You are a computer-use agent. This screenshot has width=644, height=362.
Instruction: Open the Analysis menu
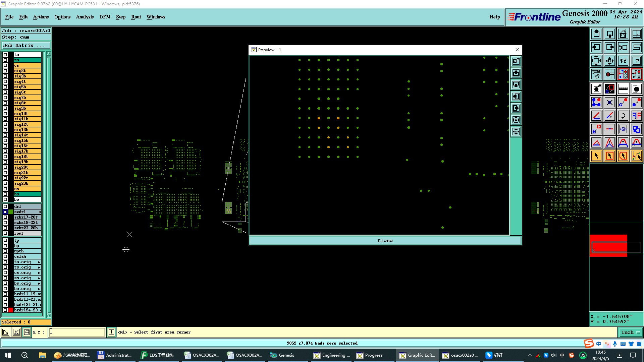pos(85,17)
